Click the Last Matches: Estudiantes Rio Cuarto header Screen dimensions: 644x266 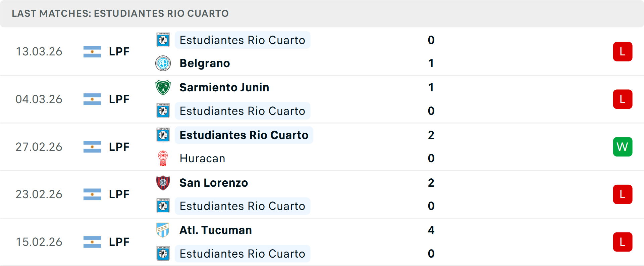click(x=120, y=13)
